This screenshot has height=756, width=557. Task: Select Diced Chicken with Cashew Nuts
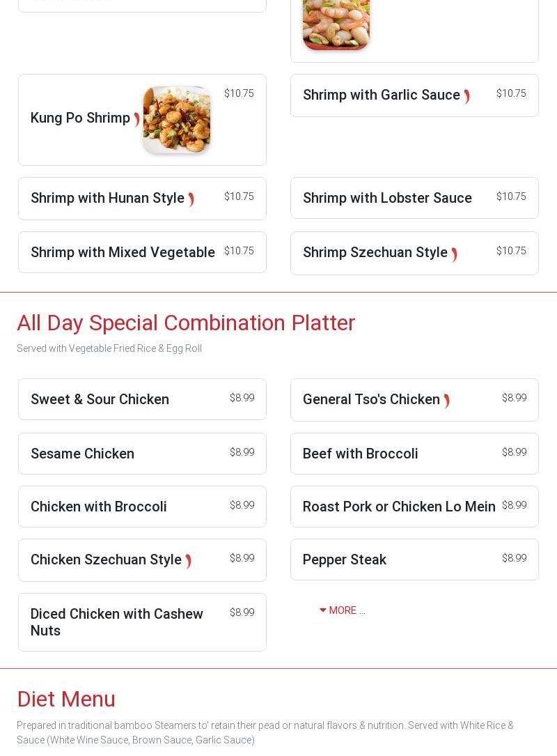click(116, 622)
